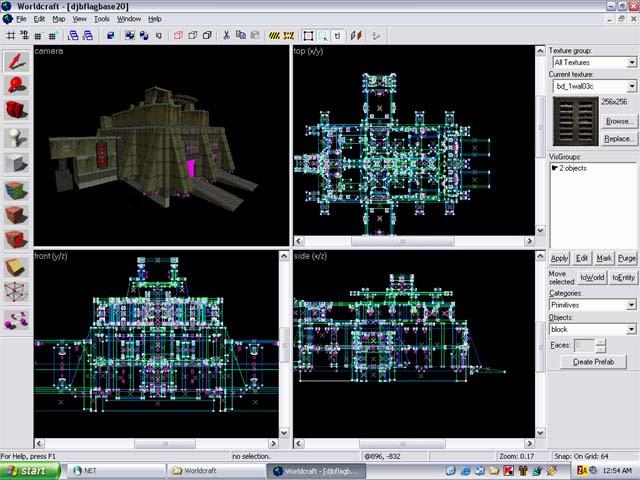The width and height of the screenshot is (640, 480).
Task: Click scroll-left arrow of top view
Action: click(299, 241)
